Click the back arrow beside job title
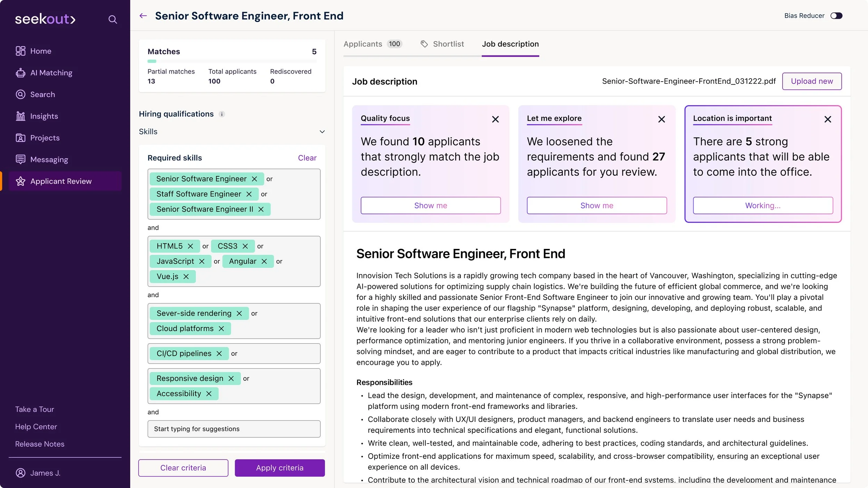This screenshot has width=868, height=488. [x=143, y=16]
